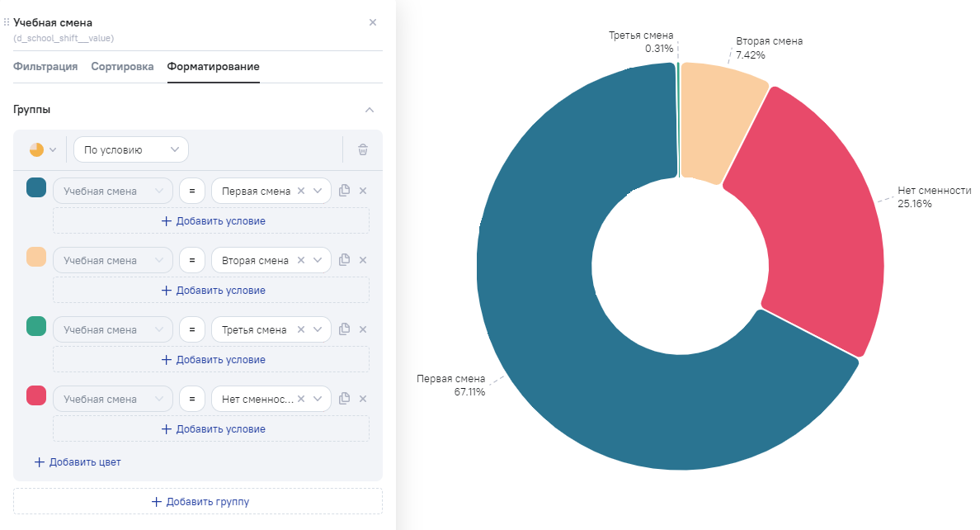Duplicate the Вторая смена condition row
Viewport: 980px width, 530px height.
click(345, 260)
